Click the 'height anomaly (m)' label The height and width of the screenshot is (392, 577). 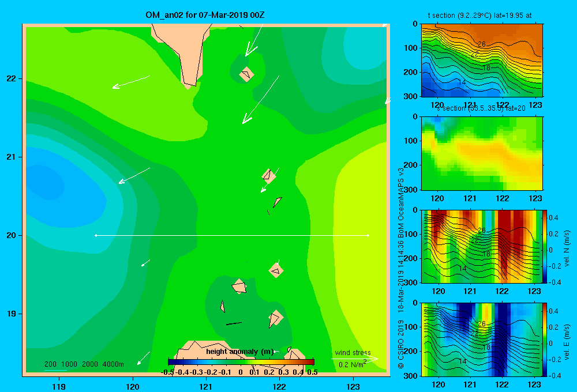tap(240, 352)
